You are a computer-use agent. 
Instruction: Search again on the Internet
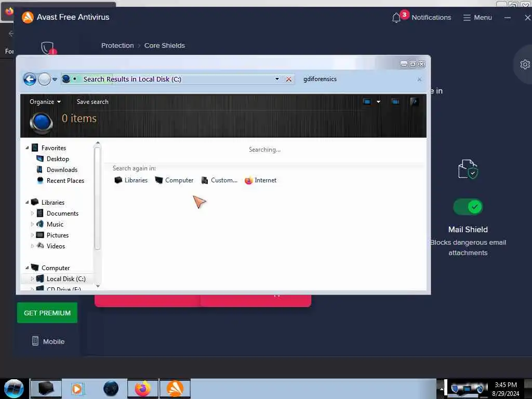(x=261, y=180)
